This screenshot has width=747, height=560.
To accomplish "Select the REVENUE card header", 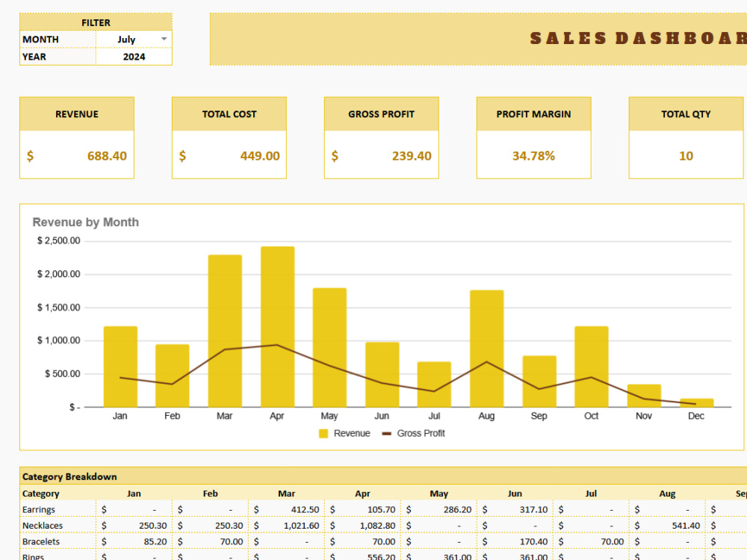I will pos(77,114).
